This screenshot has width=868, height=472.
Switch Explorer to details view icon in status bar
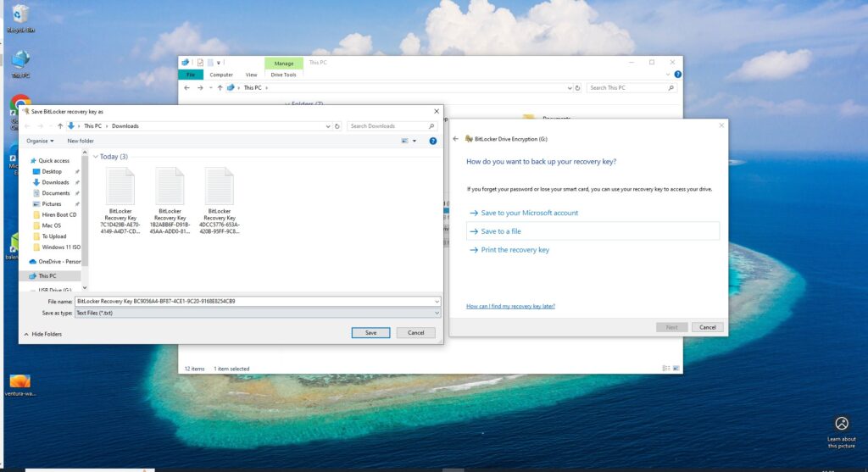tap(666, 369)
